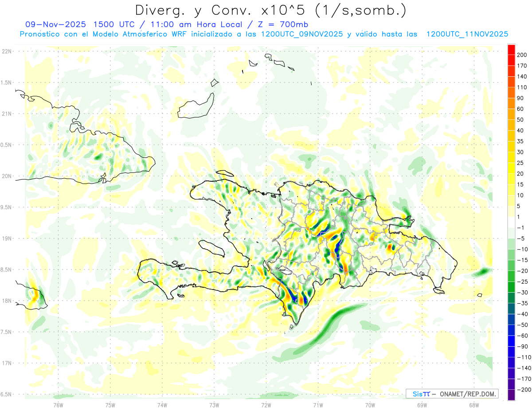Click the 69W longitude label
The width and height of the screenshot is (532, 411).
point(422,405)
